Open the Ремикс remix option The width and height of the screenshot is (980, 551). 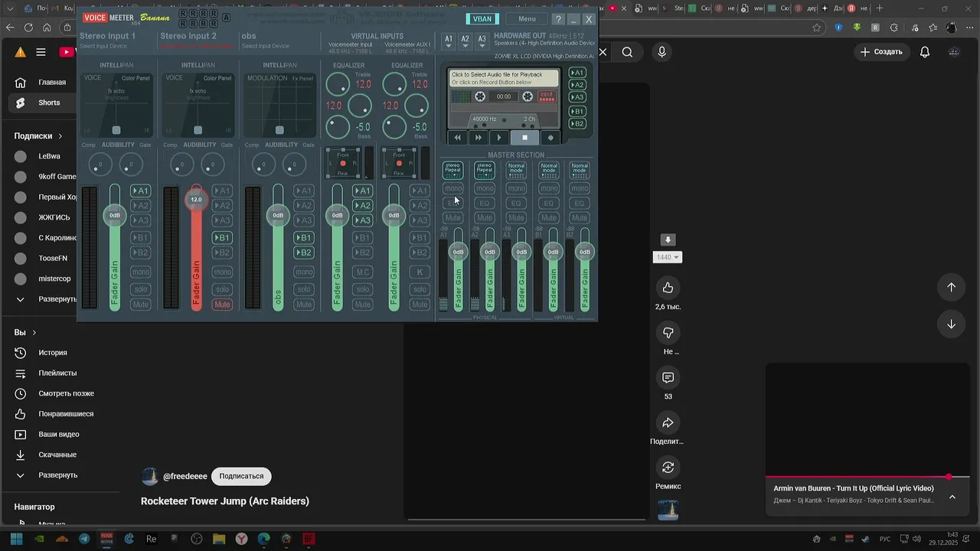click(x=668, y=468)
